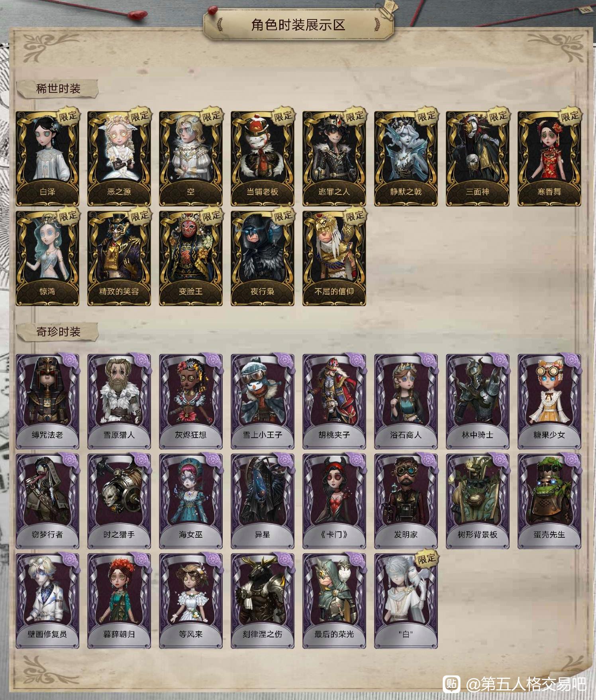Select the 寒香舞 red dress costume
Viewport: 596px width, 700px height.
[x=549, y=158]
